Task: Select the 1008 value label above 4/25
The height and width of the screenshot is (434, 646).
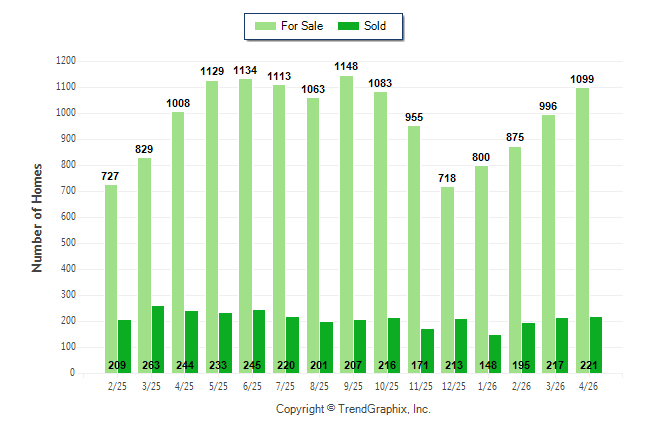Action: tap(178, 103)
